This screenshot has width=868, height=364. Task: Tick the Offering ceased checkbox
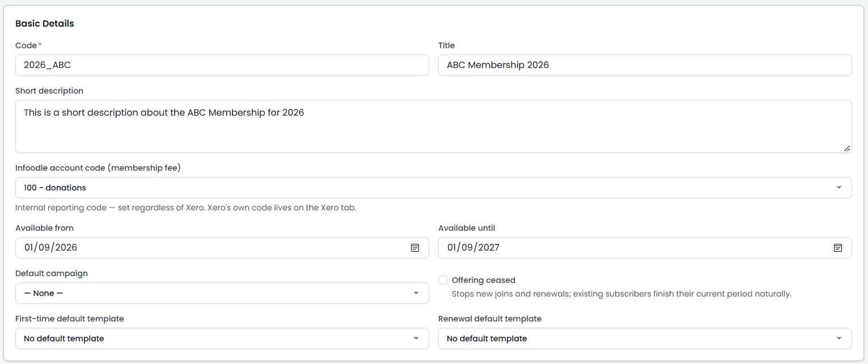point(443,280)
